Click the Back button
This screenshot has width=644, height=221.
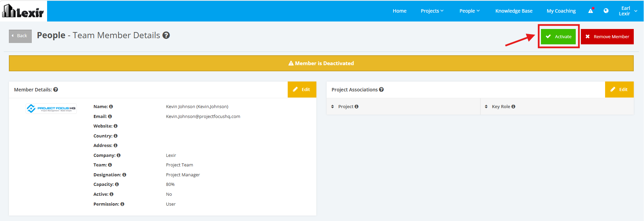(x=20, y=36)
